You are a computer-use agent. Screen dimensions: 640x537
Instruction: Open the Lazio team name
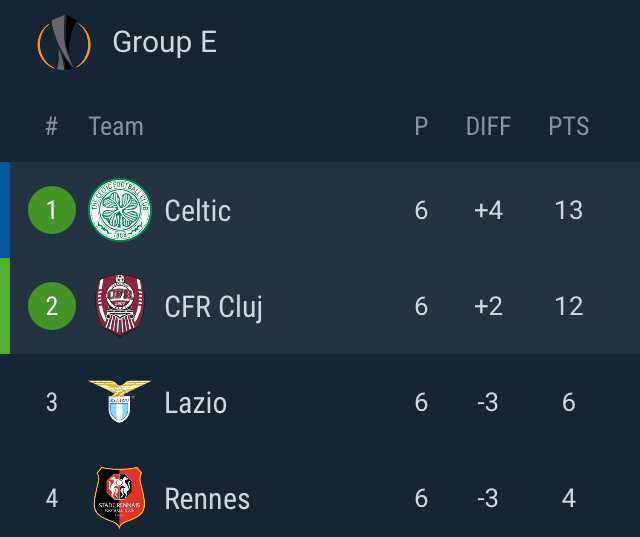point(196,403)
